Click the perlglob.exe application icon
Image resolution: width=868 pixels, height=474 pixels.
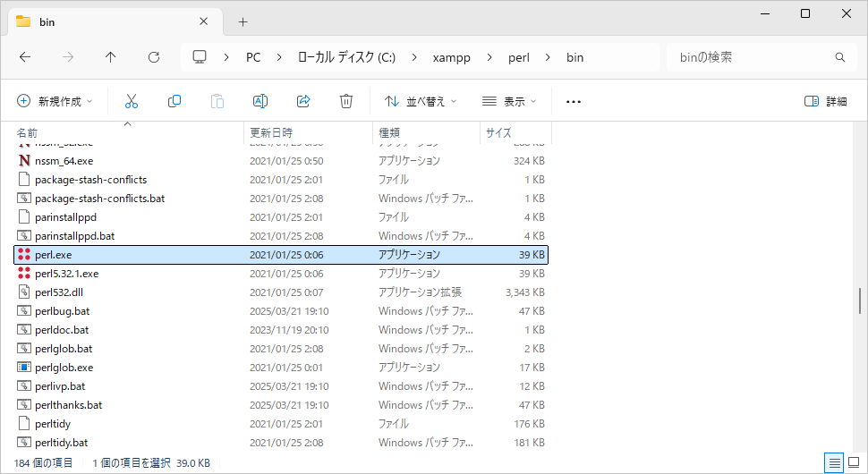click(24, 368)
